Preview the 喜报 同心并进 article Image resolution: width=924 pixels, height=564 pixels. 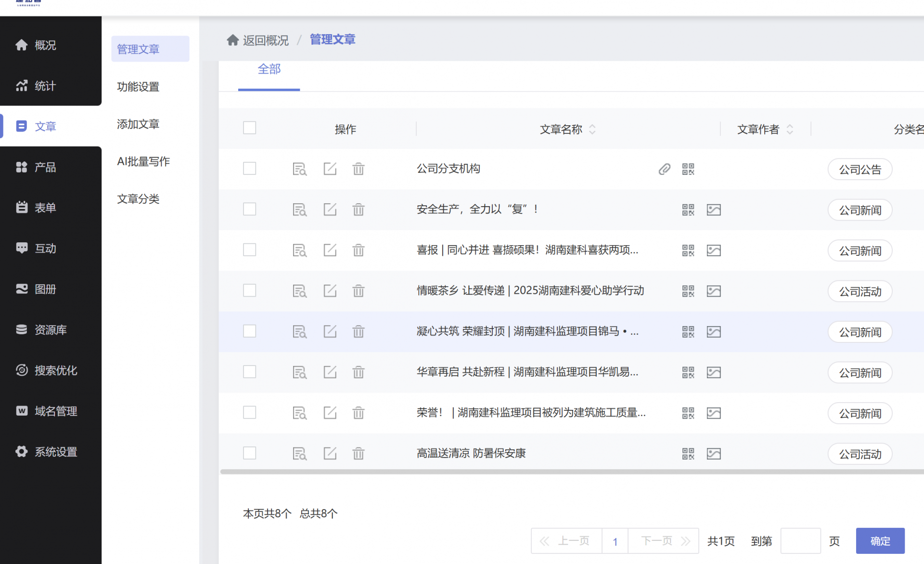pos(299,250)
